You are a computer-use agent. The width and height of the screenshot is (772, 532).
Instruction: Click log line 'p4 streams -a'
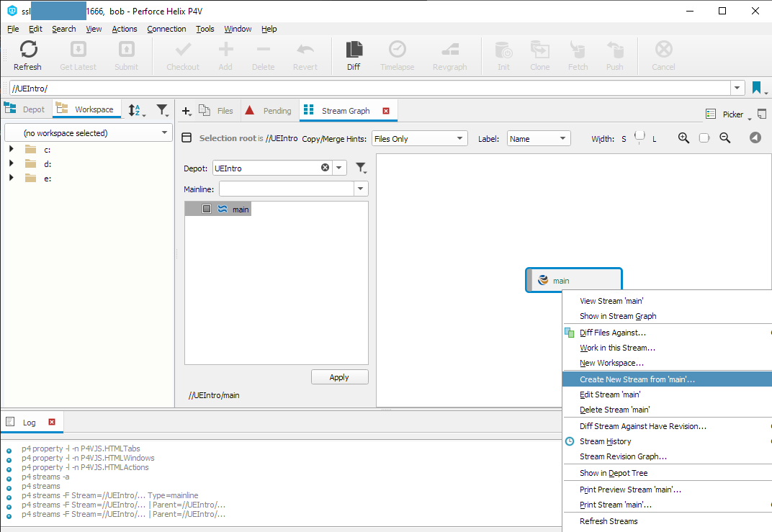(45, 477)
